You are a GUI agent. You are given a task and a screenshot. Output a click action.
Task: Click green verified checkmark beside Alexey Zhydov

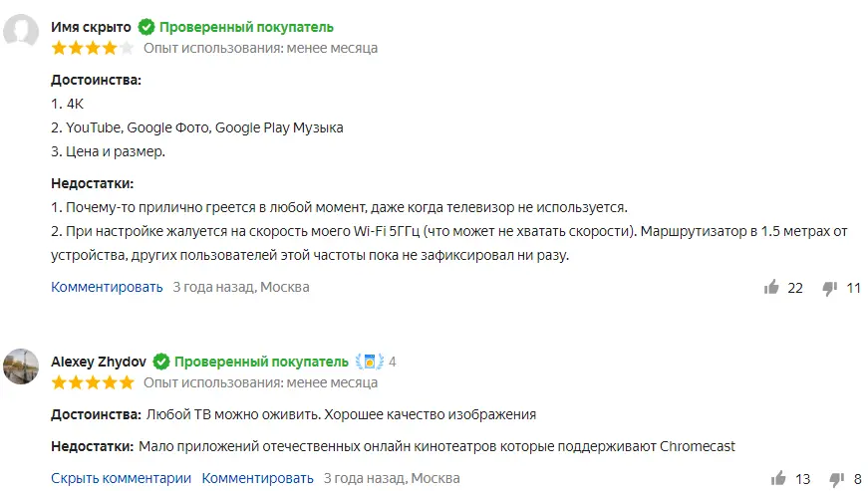click(160, 362)
